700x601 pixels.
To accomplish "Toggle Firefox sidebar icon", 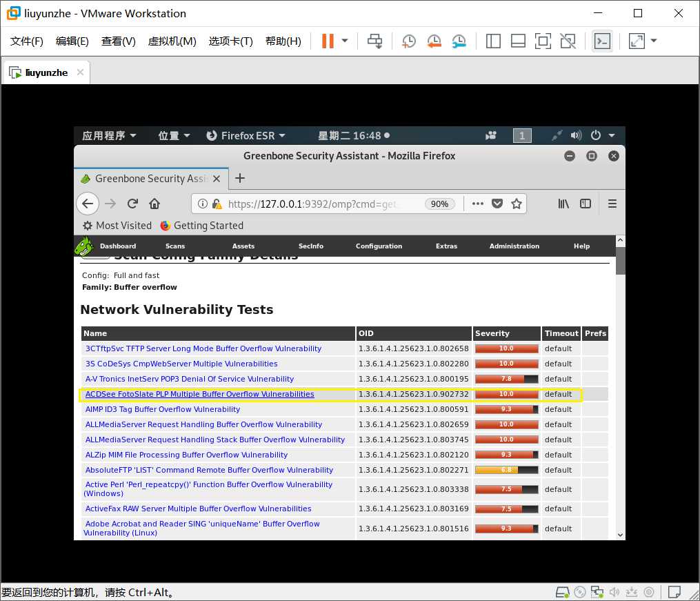I will [x=586, y=204].
